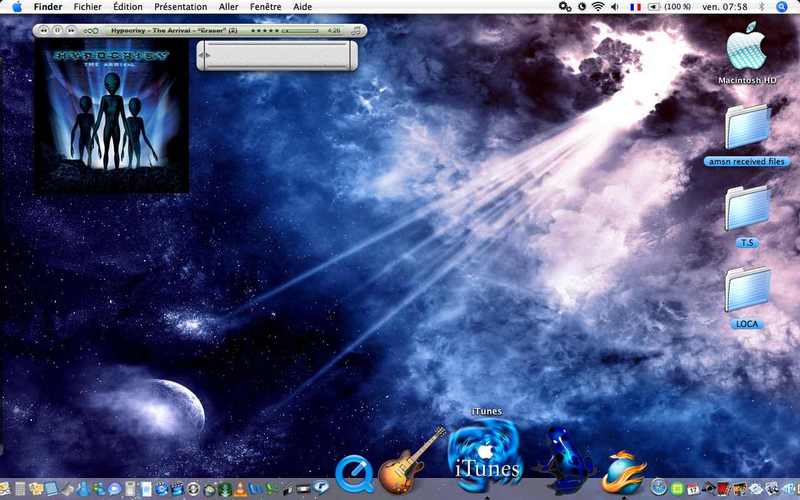Viewport: 800px width, 500px height.
Task: Pause the playing track in mini player
Action: click(x=58, y=31)
